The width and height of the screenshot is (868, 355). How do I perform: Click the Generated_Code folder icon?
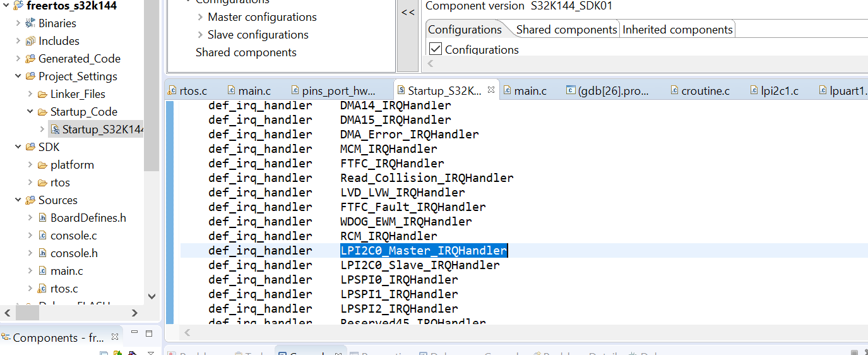coord(30,59)
